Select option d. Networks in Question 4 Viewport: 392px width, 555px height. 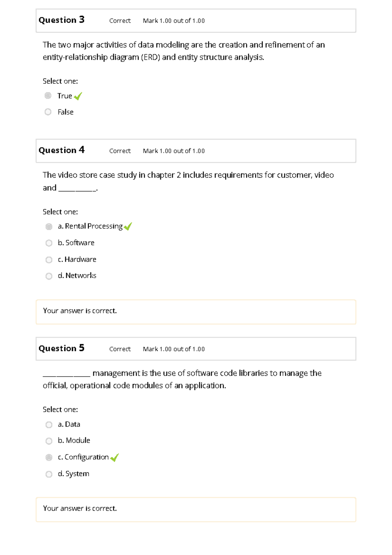(49, 276)
